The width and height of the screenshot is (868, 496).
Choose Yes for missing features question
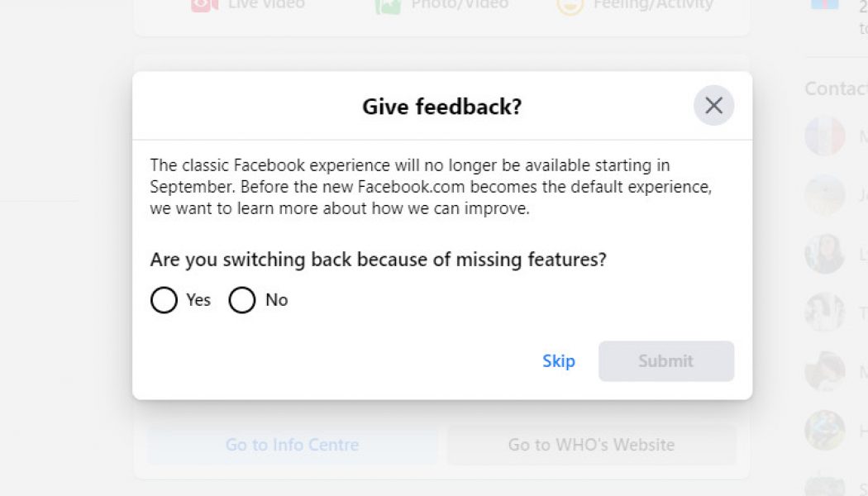pos(164,300)
